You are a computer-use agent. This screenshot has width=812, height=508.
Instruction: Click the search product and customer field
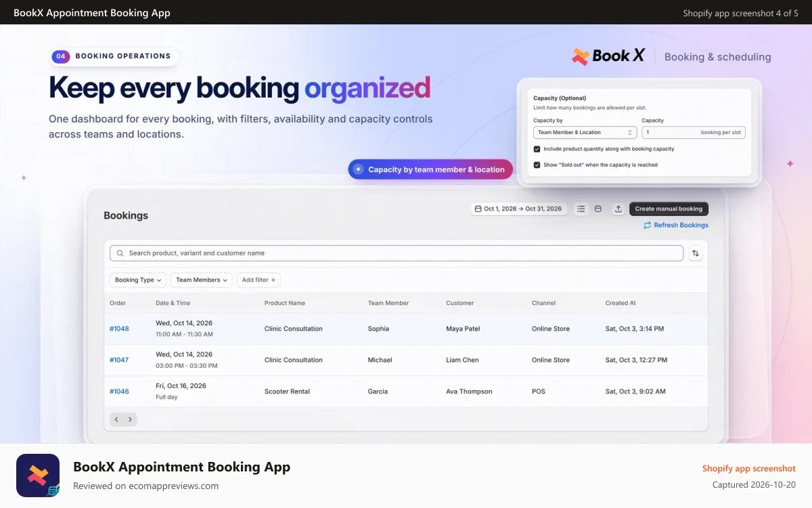click(397, 253)
